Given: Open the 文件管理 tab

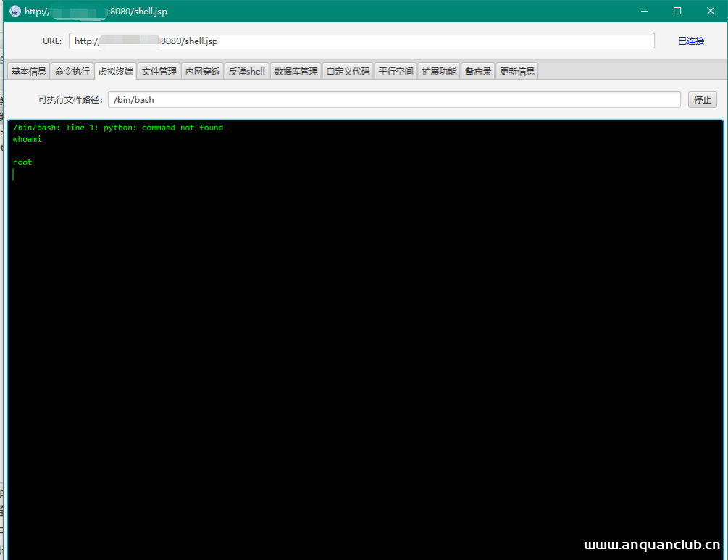Looking at the screenshot, I should pos(159,71).
